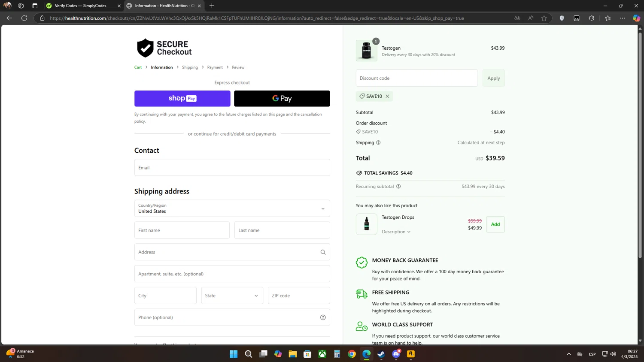Open split screen icon in toolbar
The image size is (644, 362).
(577, 18)
